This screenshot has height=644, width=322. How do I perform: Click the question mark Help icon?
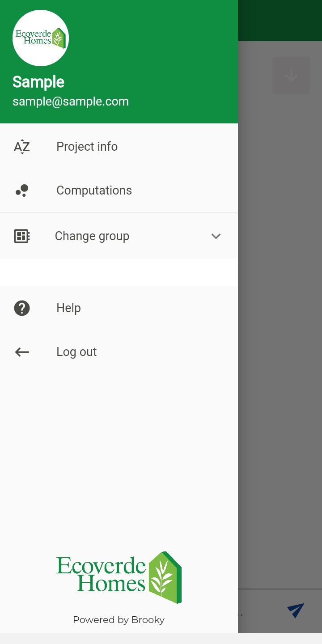[21, 308]
